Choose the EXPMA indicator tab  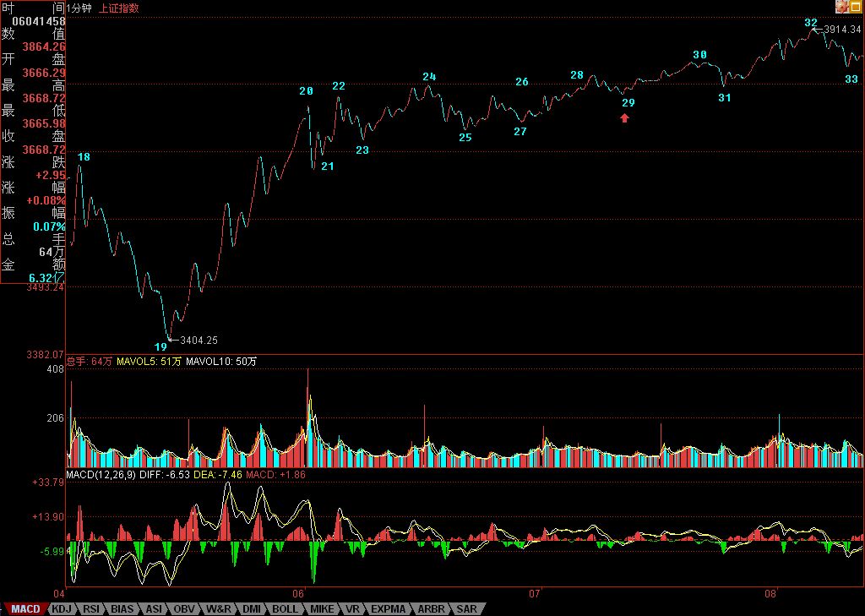click(389, 608)
